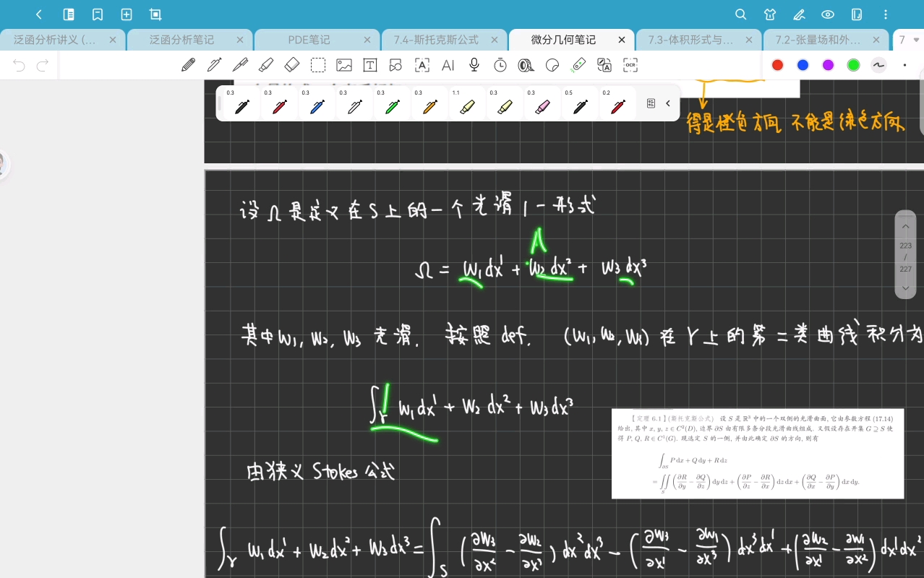Select the eraser tool
924x578 pixels.
point(292,65)
